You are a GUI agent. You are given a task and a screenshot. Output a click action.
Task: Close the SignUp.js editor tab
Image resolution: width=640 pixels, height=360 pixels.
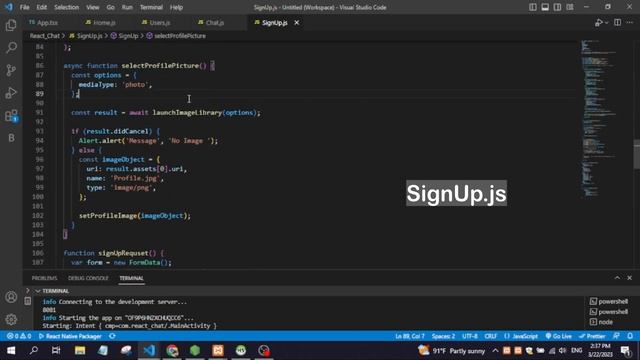tap(297, 23)
